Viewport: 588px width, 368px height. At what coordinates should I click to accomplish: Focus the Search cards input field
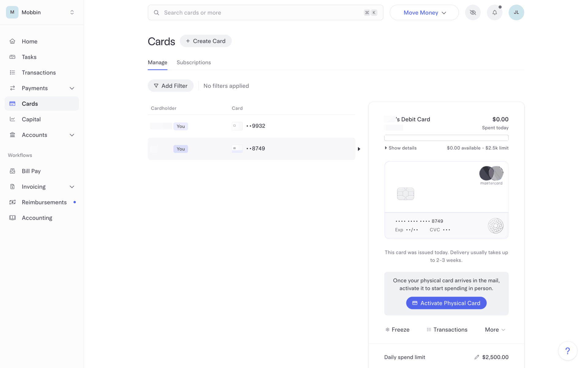click(x=265, y=13)
